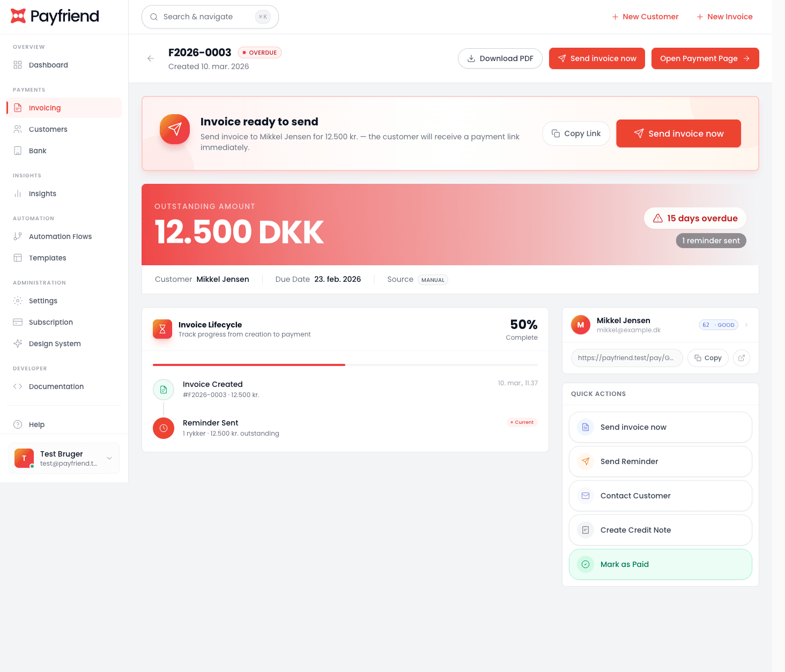Image resolution: width=785 pixels, height=672 pixels.
Task: Click the Payfriend logo
Action: 55,17
